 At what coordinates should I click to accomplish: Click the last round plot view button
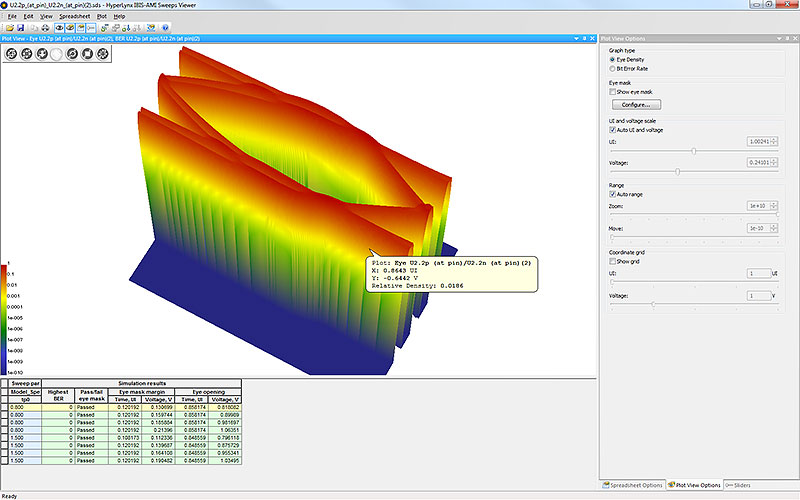click(103, 53)
